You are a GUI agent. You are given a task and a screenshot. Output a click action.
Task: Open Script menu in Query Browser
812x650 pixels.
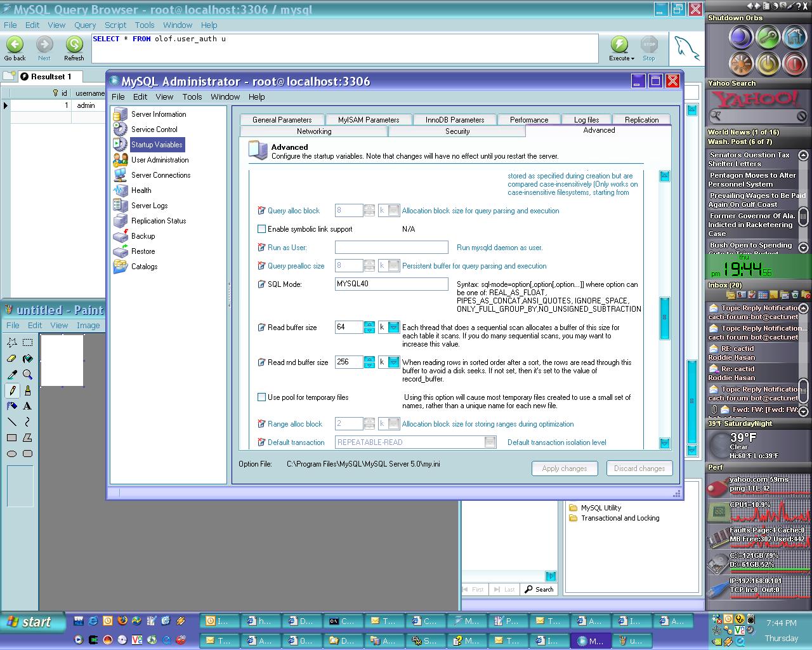(x=115, y=25)
